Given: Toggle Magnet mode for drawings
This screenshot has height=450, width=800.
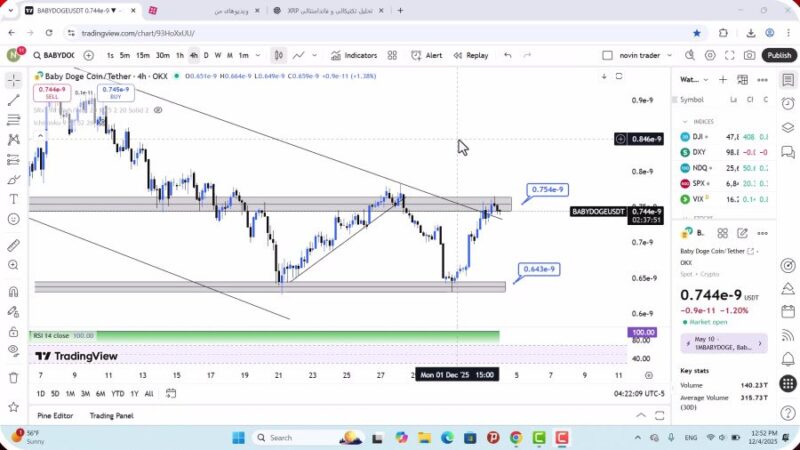Looking at the screenshot, I should [13, 292].
